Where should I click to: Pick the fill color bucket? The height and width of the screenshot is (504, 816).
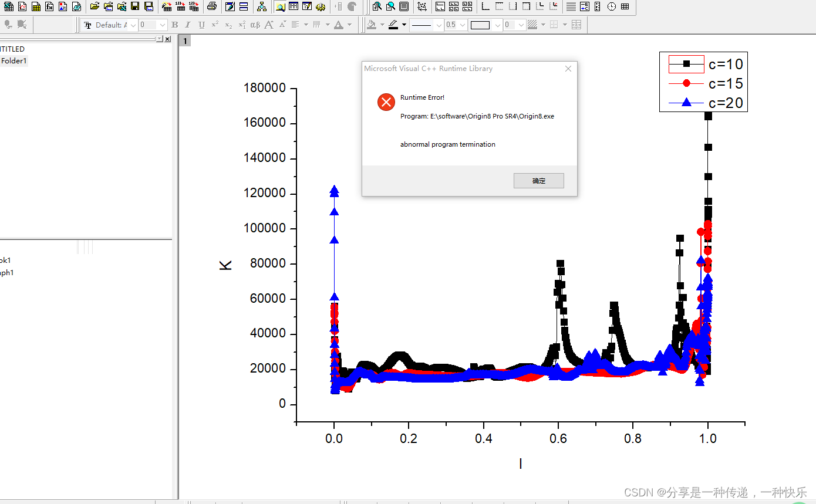(371, 25)
